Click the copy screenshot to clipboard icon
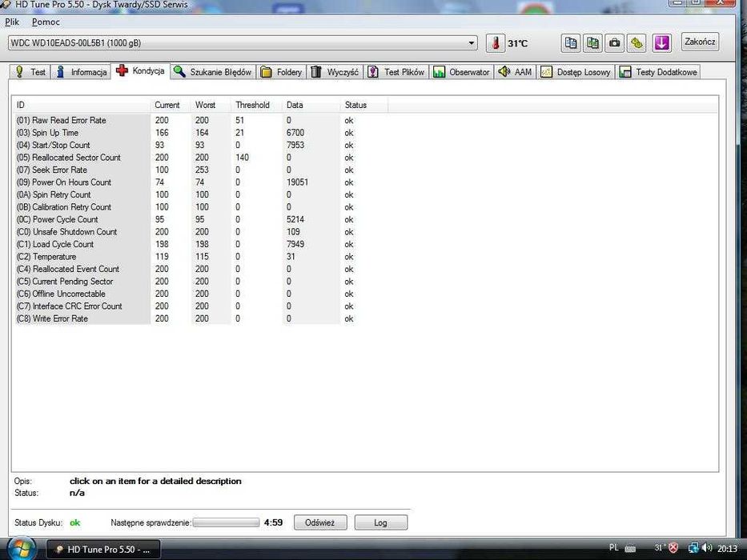This screenshot has height=560, width=747. 592,43
